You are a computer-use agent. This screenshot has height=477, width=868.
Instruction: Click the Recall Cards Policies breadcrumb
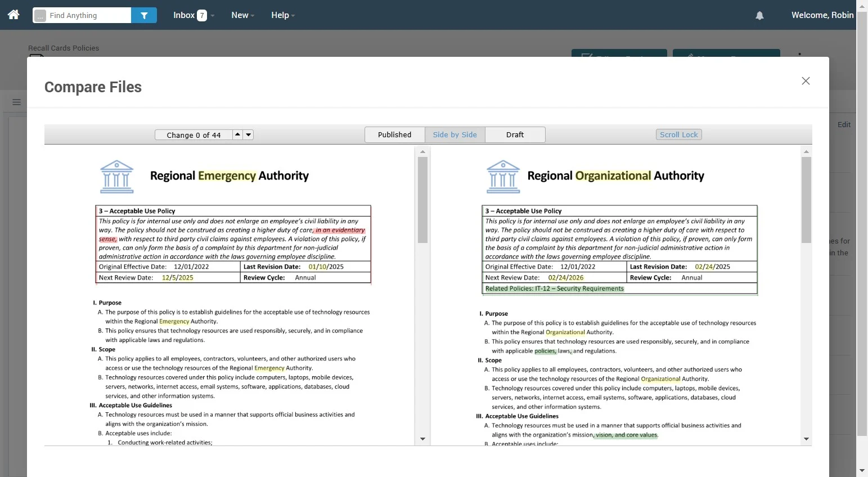coord(64,48)
